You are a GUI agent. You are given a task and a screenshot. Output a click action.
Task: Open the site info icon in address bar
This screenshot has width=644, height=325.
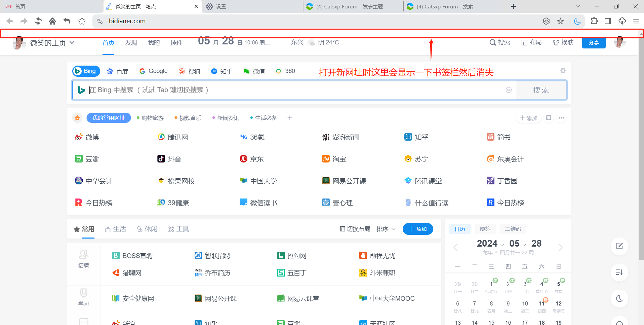pyautogui.click(x=100, y=21)
